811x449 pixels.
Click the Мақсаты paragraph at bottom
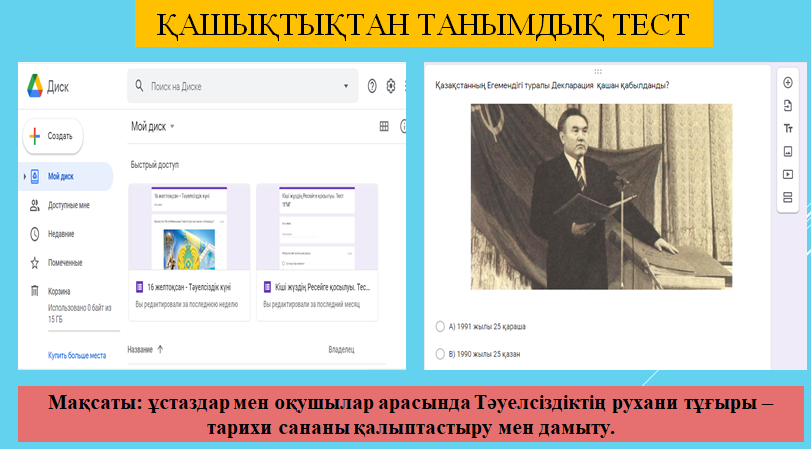(411, 414)
